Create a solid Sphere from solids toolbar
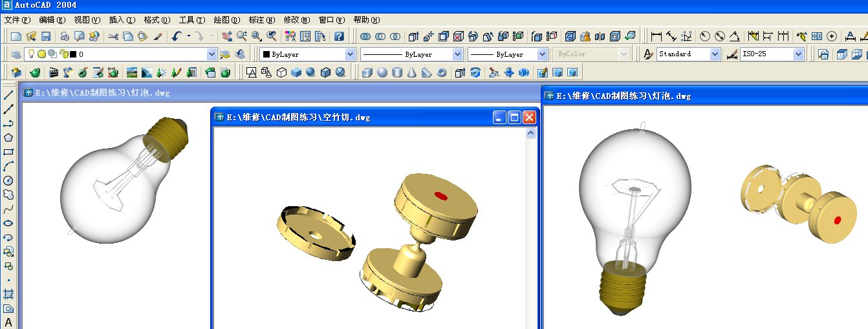The image size is (868, 329). pos(382,72)
